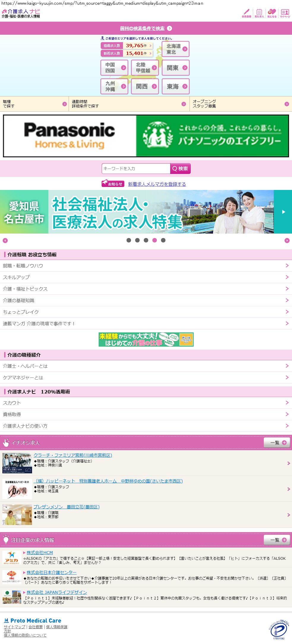Choose 関東 region button

pos(176,68)
